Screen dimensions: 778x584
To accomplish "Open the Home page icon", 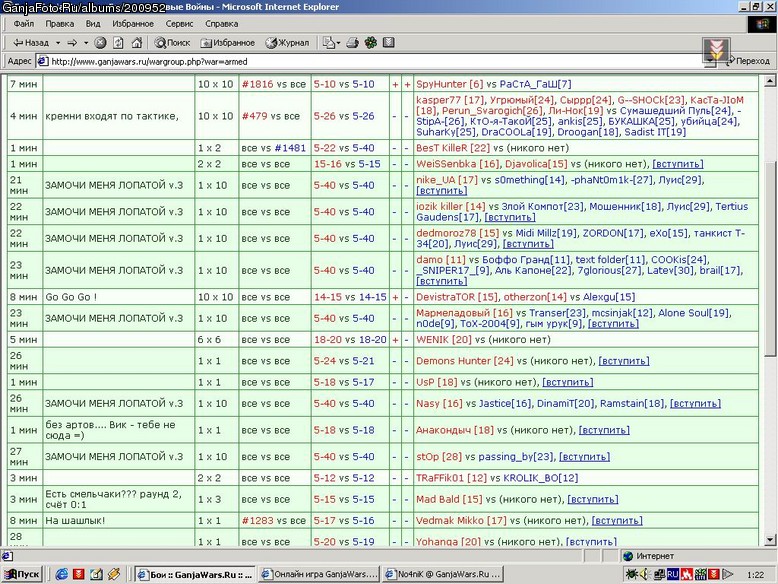I will click(x=136, y=43).
